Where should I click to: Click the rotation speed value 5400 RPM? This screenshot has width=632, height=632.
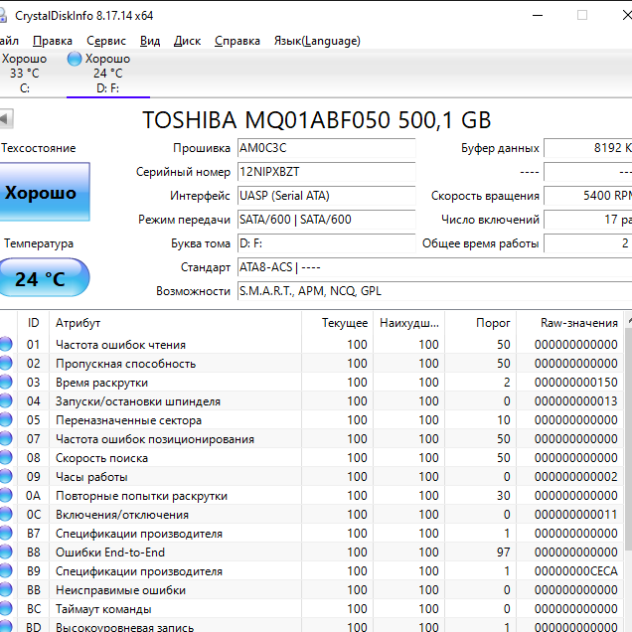(x=588, y=195)
